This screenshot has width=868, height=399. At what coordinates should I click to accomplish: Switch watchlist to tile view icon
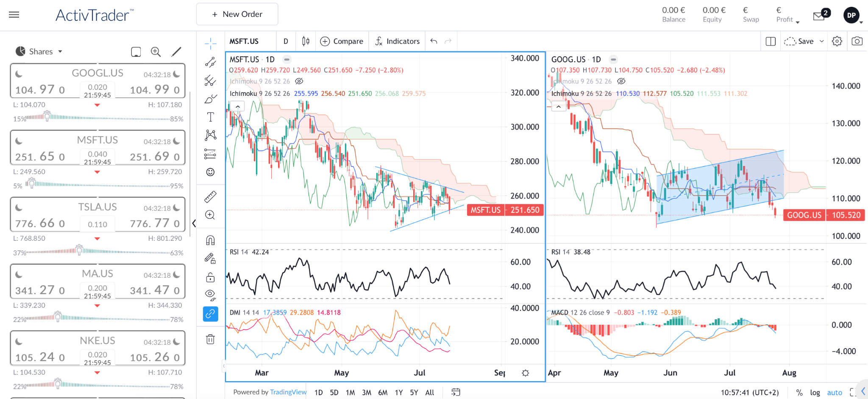136,52
